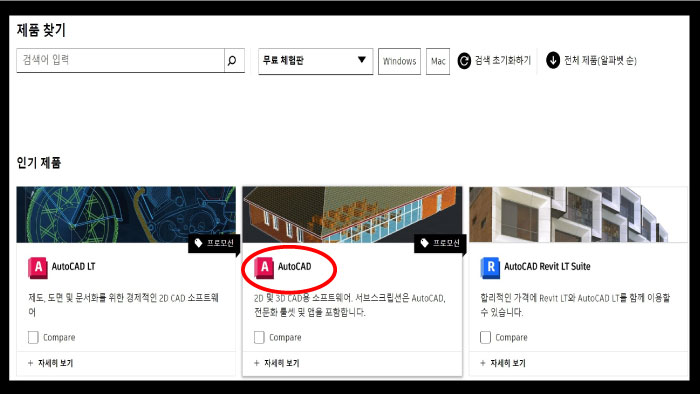This screenshot has width=700, height=394.
Task: Click AutoCAD description starting 2D 및 3D CAD용
Action: tap(350, 305)
